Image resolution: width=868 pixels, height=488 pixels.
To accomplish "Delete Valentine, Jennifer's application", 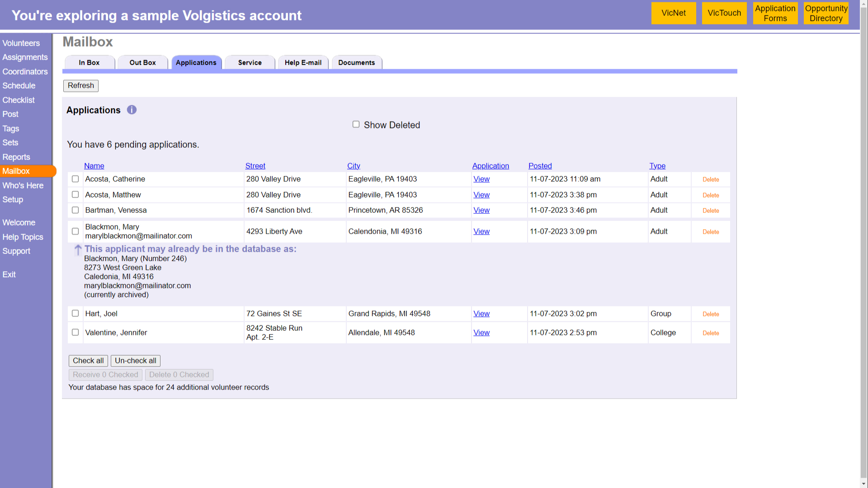I will tap(710, 333).
